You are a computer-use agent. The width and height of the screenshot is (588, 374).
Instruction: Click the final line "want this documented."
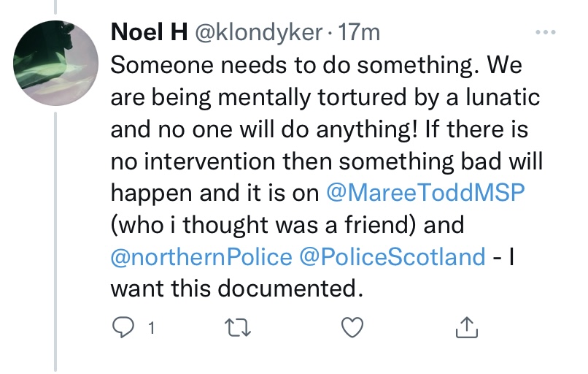point(236,289)
